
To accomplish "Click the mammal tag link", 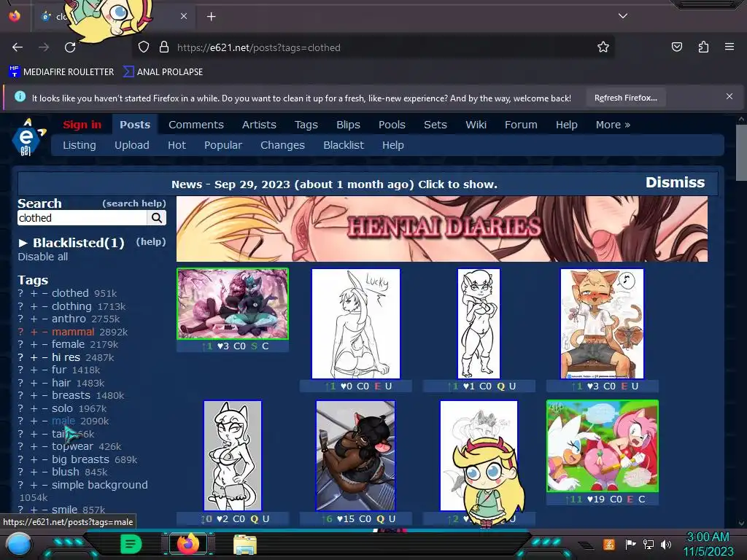I will pos(73,332).
